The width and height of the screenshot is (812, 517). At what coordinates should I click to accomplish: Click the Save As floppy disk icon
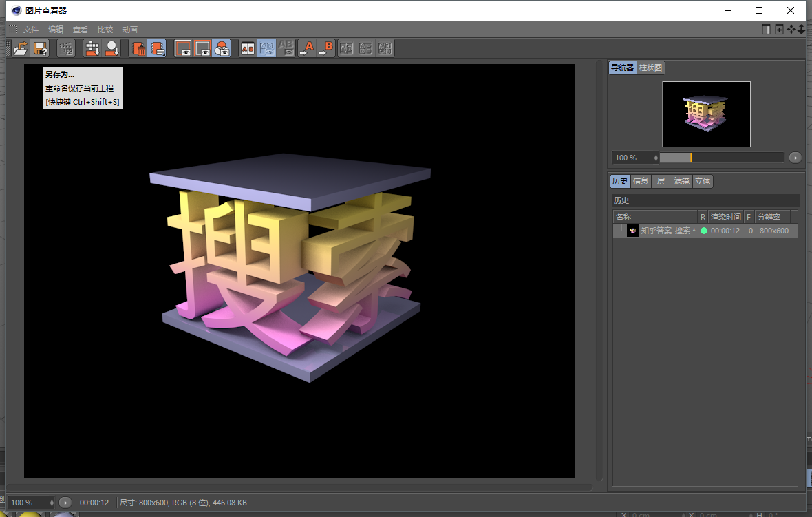coord(41,48)
